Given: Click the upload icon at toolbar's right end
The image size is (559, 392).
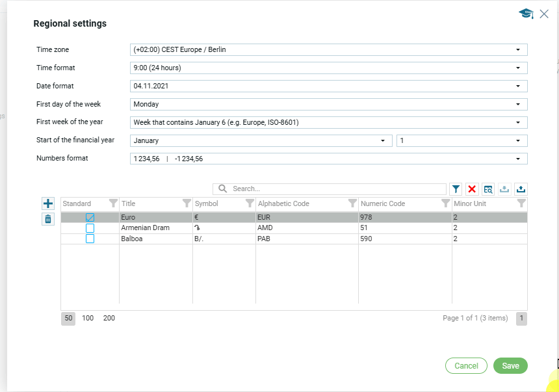Looking at the screenshot, I should click(521, 189).
